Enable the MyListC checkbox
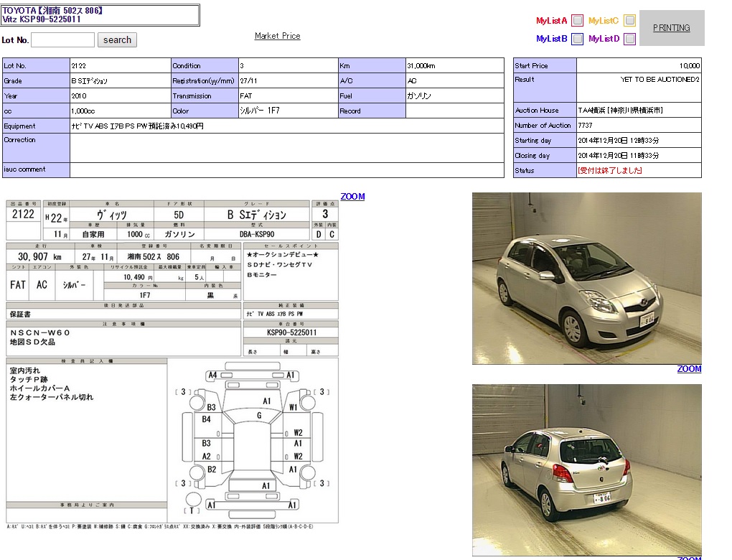732x560 pixels. tap(629, 21)
